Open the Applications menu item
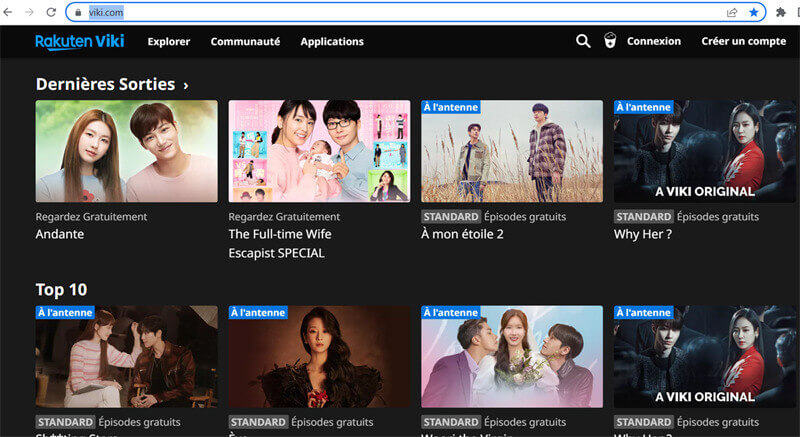The image size is (800, 437). click(332, 42)
